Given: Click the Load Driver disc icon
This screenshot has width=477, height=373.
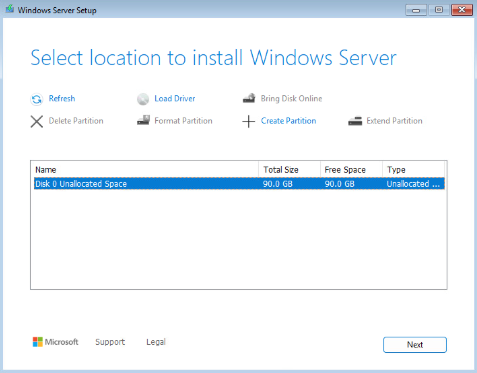Looking at the screenshot, I should pyautogui.click(x=143, y=99).
